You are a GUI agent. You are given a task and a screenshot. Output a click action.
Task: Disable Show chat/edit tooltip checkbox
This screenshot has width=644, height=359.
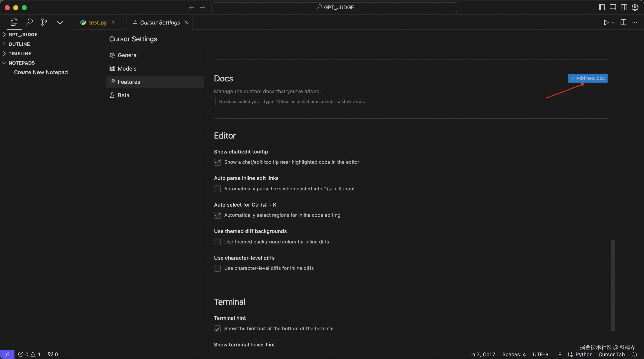[x=217, y=162]
